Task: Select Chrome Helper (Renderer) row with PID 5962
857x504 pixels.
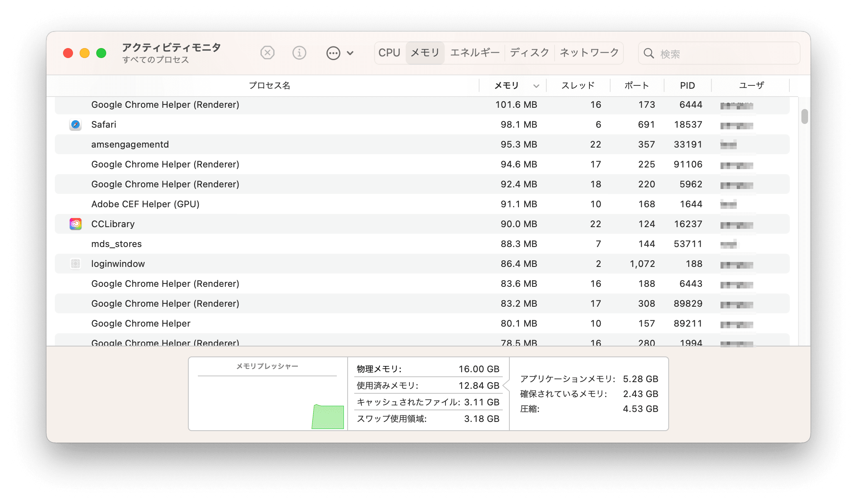Action: click(422, 184)
